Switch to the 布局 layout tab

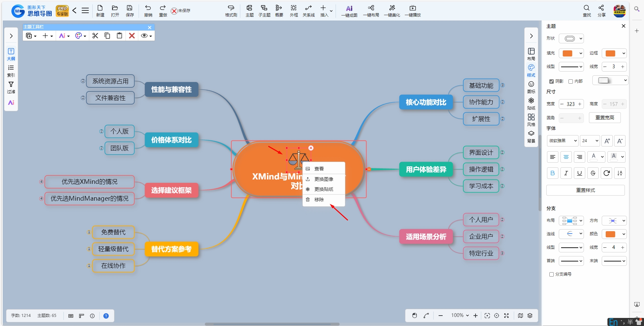tap(531, 54)
